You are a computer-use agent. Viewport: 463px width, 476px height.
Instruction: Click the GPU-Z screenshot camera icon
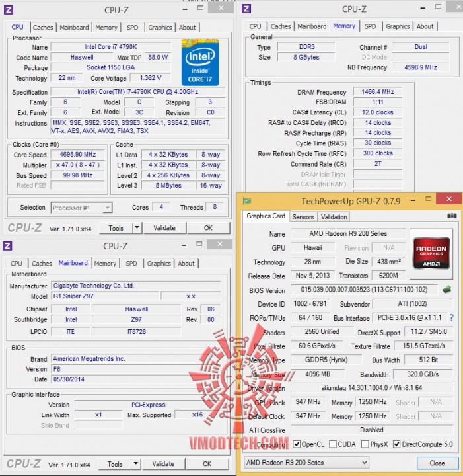(x=452, y=216)
